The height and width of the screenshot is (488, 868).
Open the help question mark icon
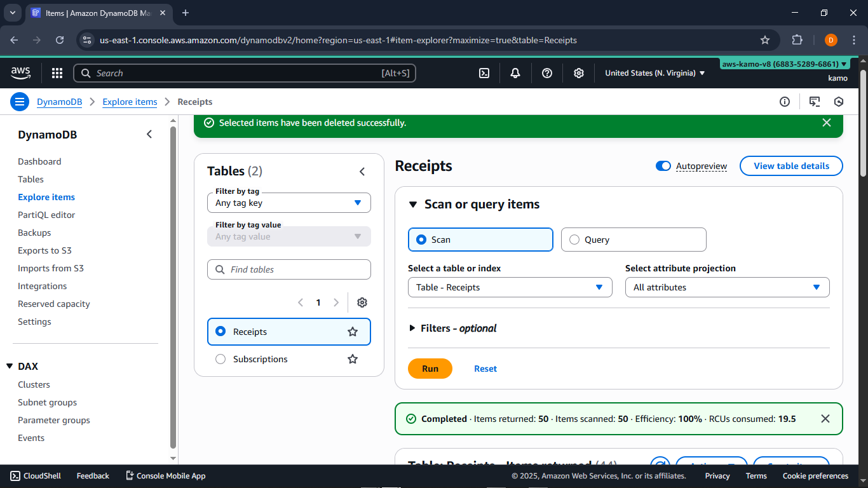tap(547, 73)
